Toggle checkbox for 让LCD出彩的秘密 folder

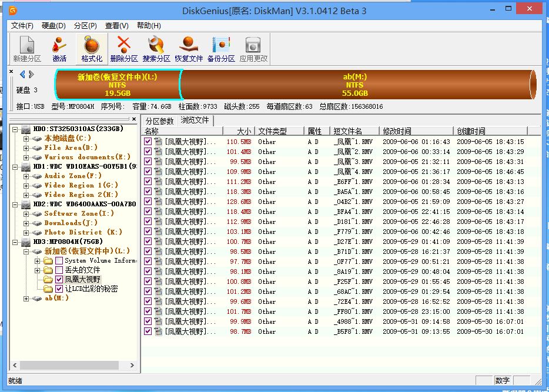59,289
